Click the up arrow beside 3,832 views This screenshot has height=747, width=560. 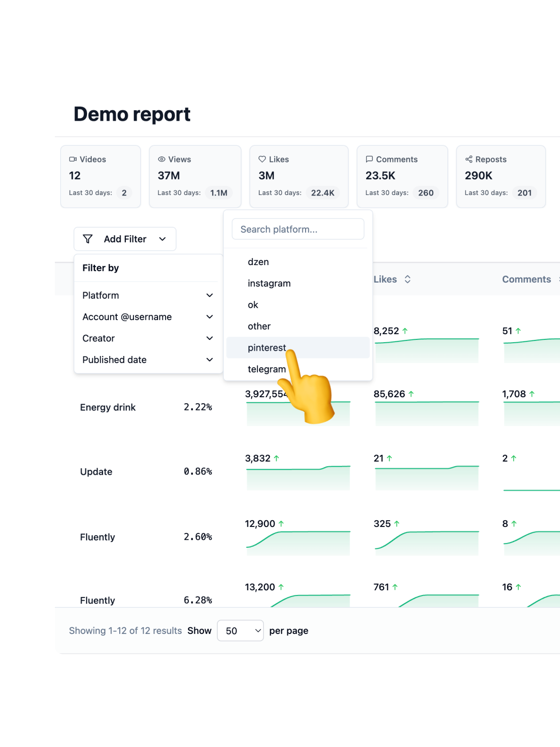coord(276,458)
